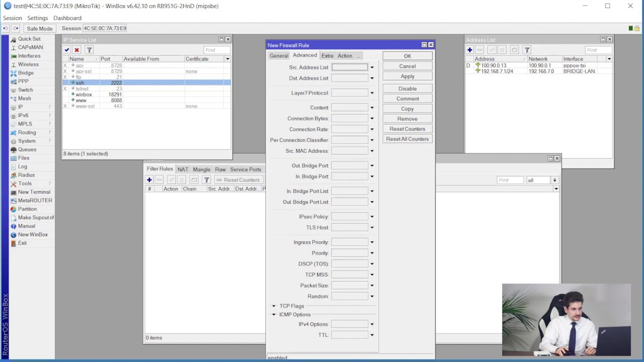Expand the Src. Address List dropdown arrow
The height and width of the screenshot is (362, 644).
click(x=372, y=67)
